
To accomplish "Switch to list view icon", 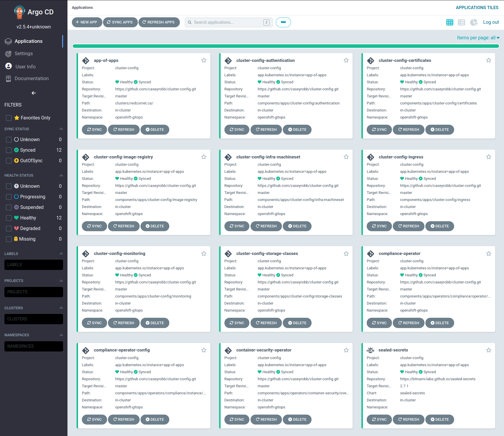I will 461,22.
